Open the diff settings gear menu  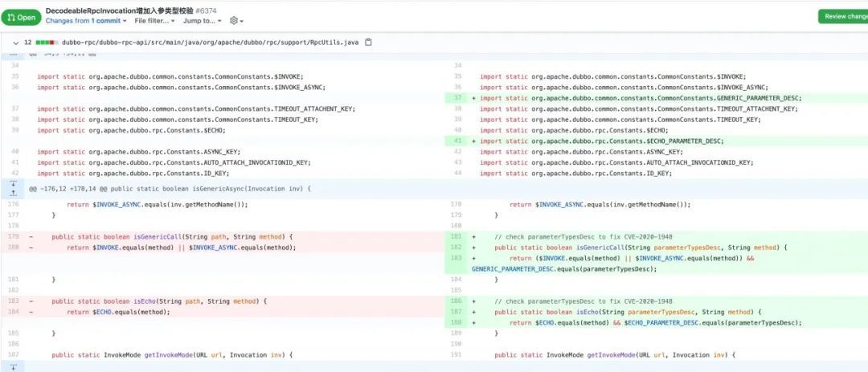click(235, 21)
